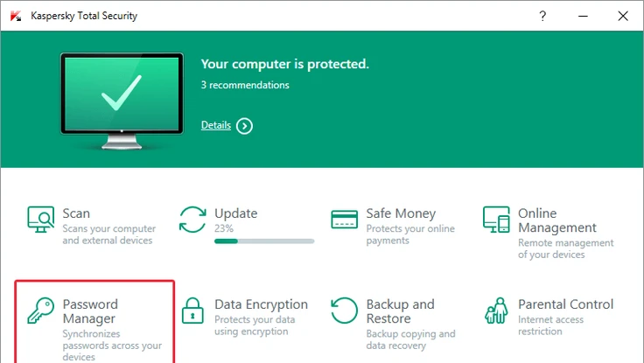Click the Online Management devices icon
The height and width of the screenshot is (363, 644).
coord(497,220)
